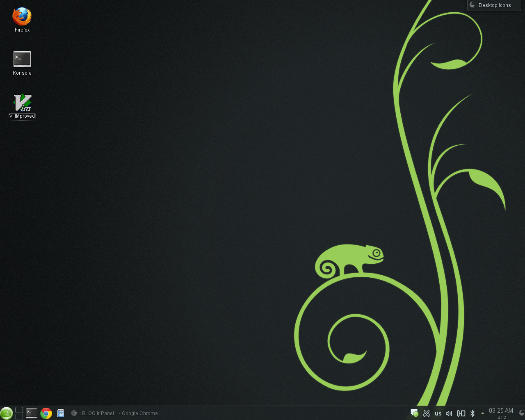Expand hidden system tray icons arrow
This screenshot has height=420, width=525.
(x=482, y=413)
